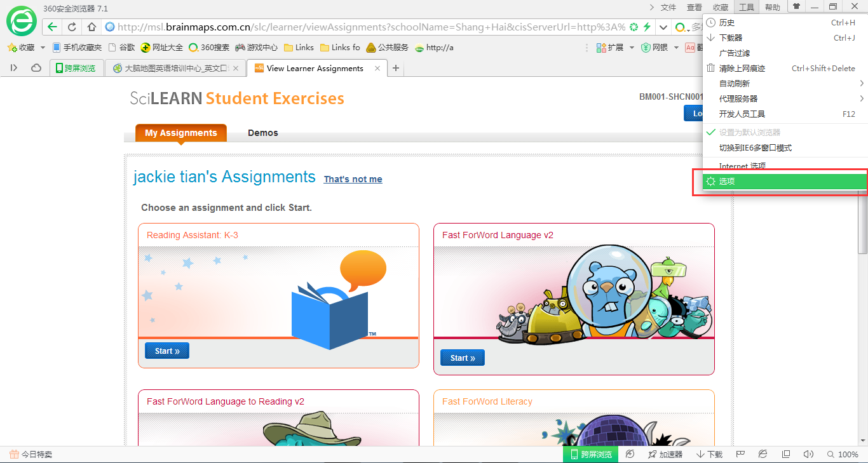Select 历史 from the tools menu

coord(785,22)
